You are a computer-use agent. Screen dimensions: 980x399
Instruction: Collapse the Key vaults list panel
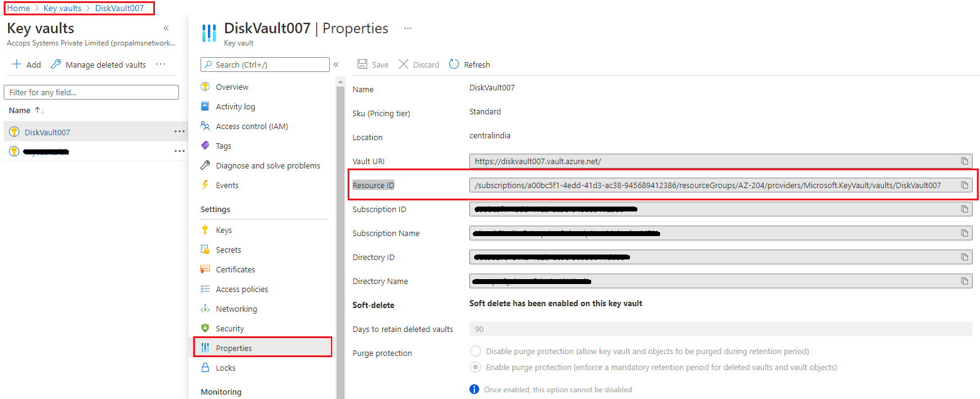point(166,28)
